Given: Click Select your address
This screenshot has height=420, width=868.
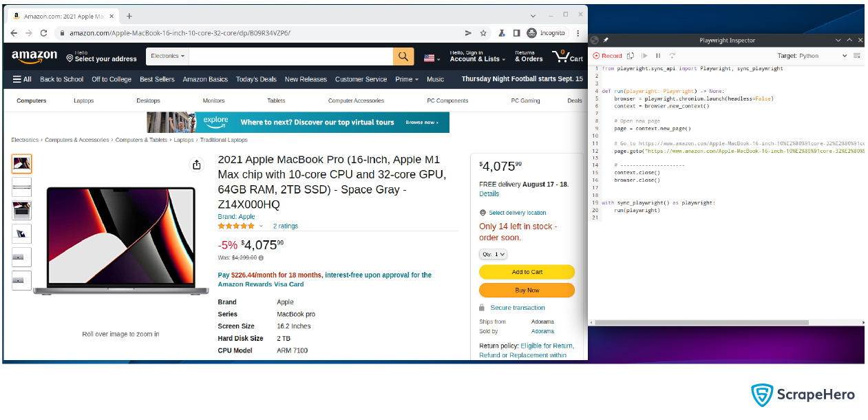Looking at the screenshot, I should tap(101, 56).
